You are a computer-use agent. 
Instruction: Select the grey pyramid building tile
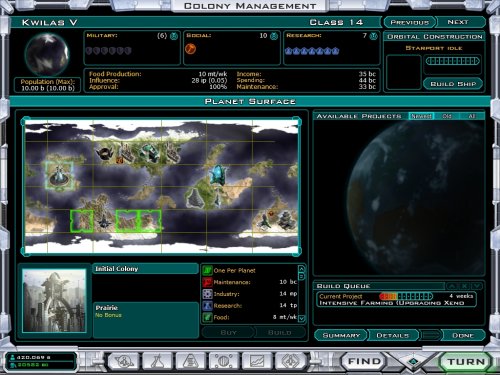(195, 198)
